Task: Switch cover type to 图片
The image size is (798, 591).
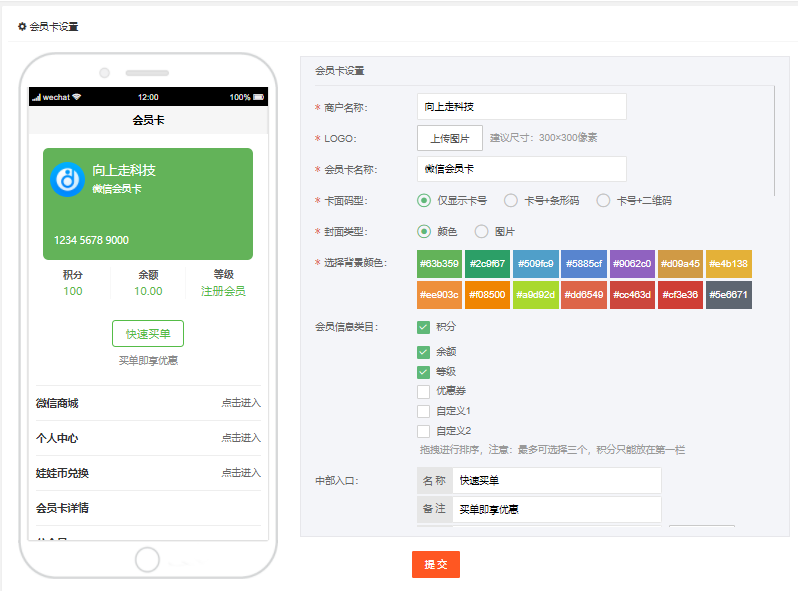Action: click(482, 231)
